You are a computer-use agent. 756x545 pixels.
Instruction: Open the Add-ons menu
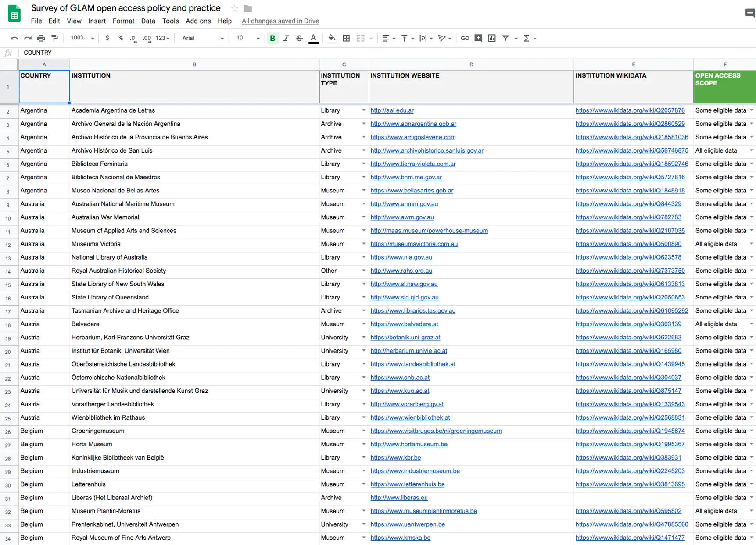coord(198,21)
